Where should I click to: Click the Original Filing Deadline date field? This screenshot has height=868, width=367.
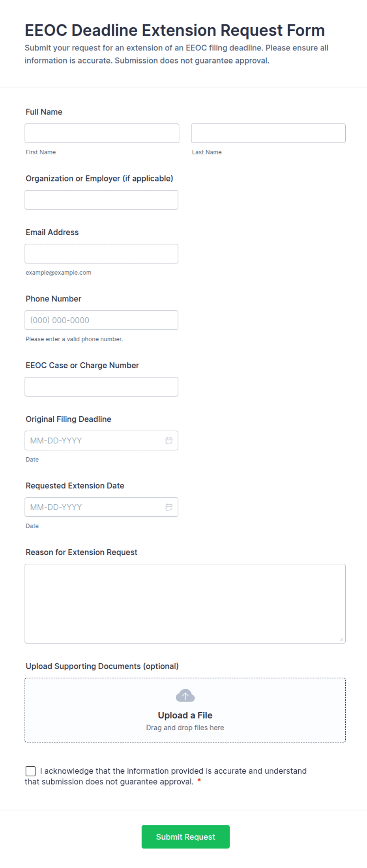101,441
